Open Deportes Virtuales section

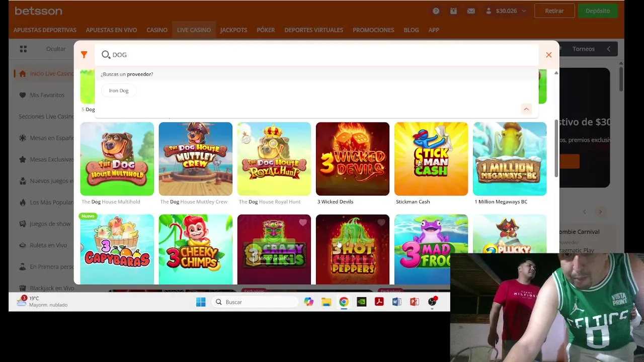[x=313, y=30]
